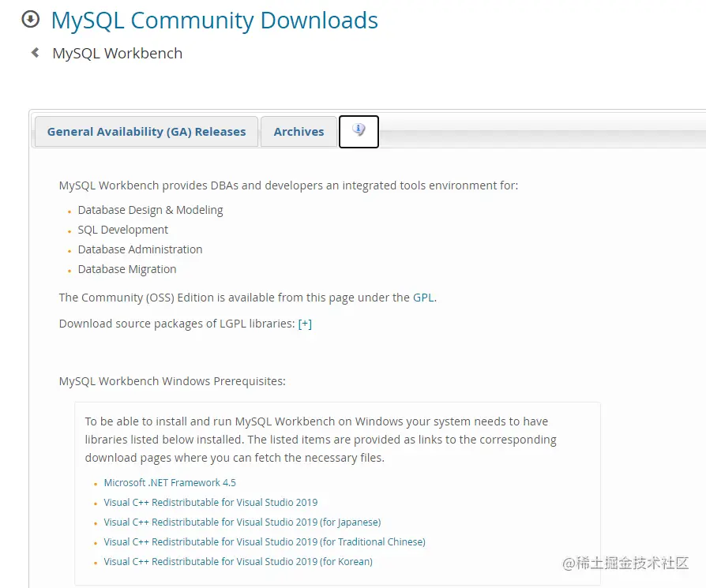Click the 'Database Administration' list item
Viewport: 706px width, 588px height.
click(x=140, y=249)
